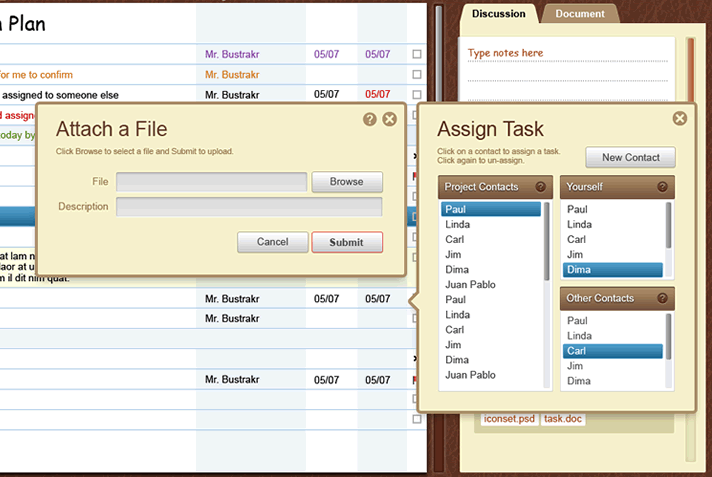Open help for Other Contacts list
The height and width of the screenshot is (477, 712).
(x=662, y=298)
